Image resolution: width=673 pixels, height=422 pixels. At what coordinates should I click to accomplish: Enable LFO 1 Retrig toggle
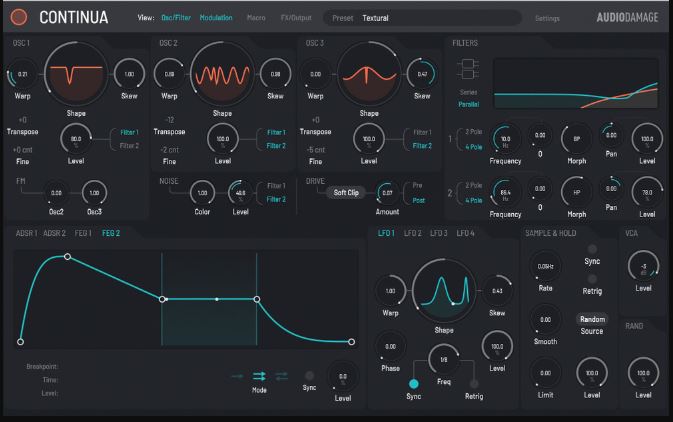(x=474, y=383)
